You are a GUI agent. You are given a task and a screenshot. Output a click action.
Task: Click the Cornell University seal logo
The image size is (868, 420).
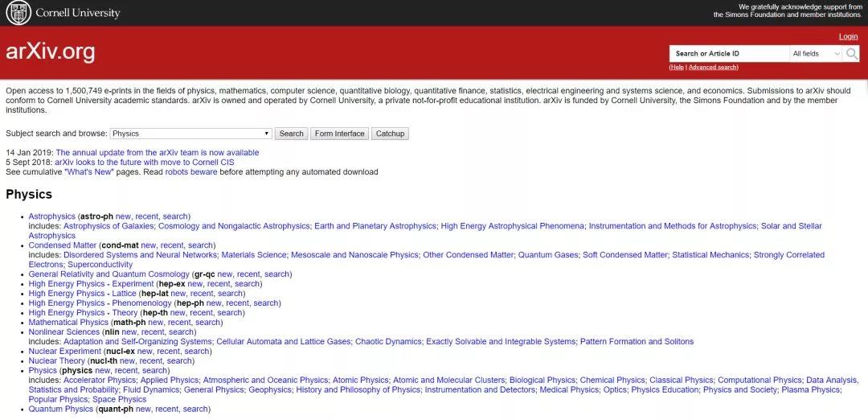click(x=18, y=12)
